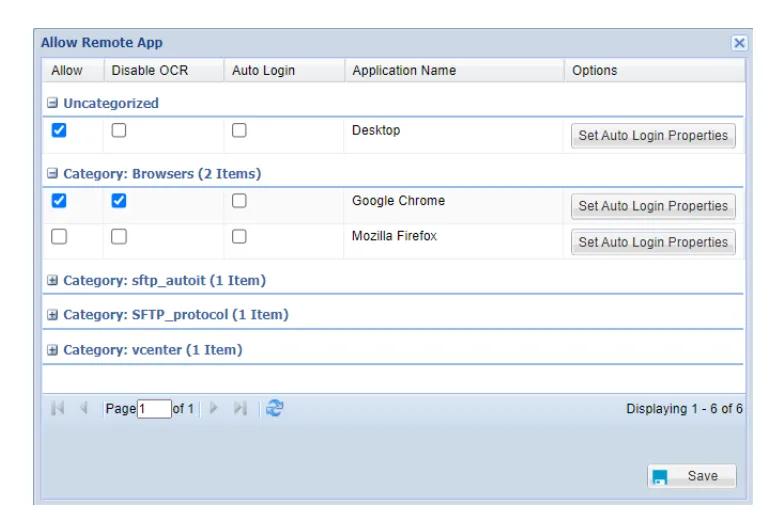Go to the next page
This screenshot has width=777, height=510.
(x=214, y=408)
